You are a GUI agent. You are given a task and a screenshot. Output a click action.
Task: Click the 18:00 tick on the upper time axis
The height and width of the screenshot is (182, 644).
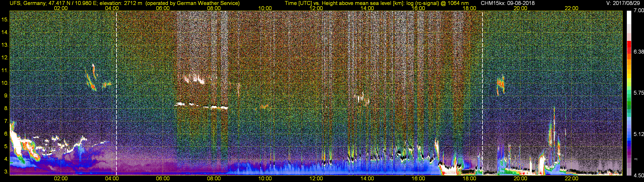point(469,8)
